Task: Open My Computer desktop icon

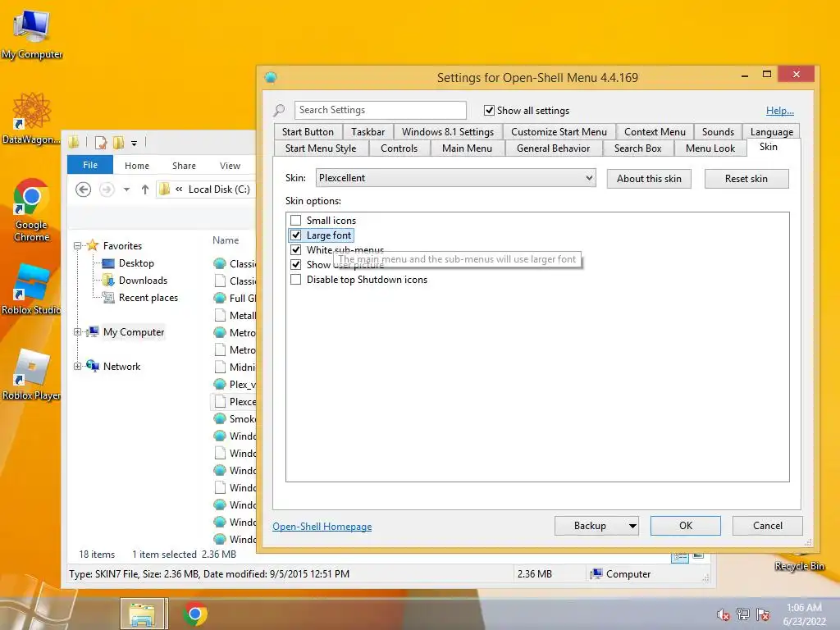Action: pos(32,33)
